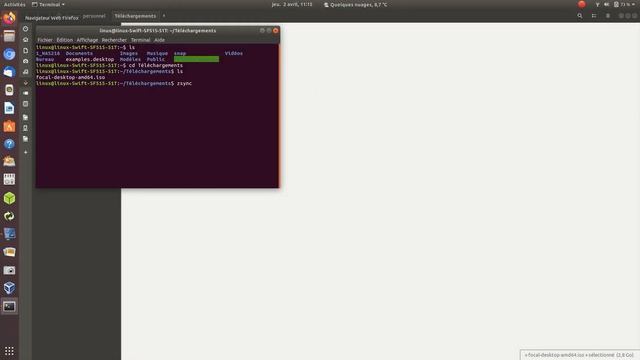The height and width of the screenshot is (360, 640).
Task: Open the Thunderbird mail dock icon
Action: coord(9,72)
